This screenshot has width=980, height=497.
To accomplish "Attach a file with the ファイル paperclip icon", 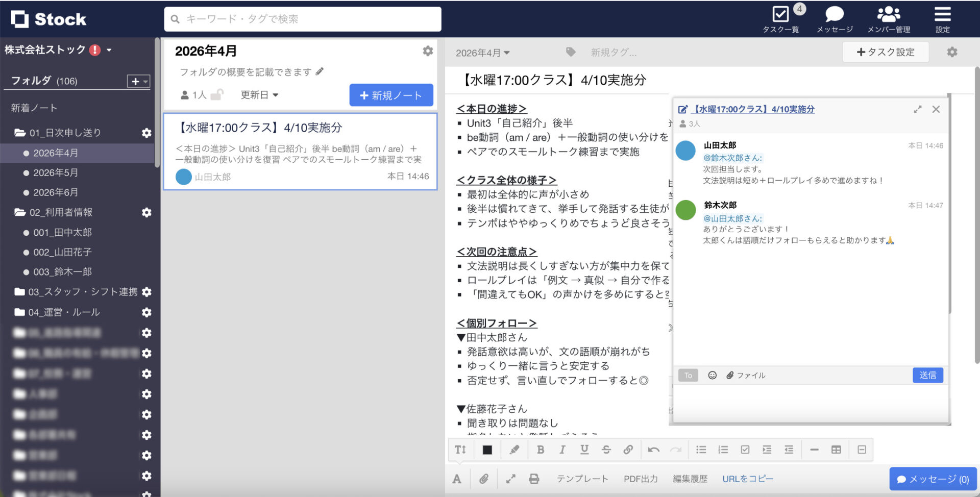I will [x=730, y=375].
